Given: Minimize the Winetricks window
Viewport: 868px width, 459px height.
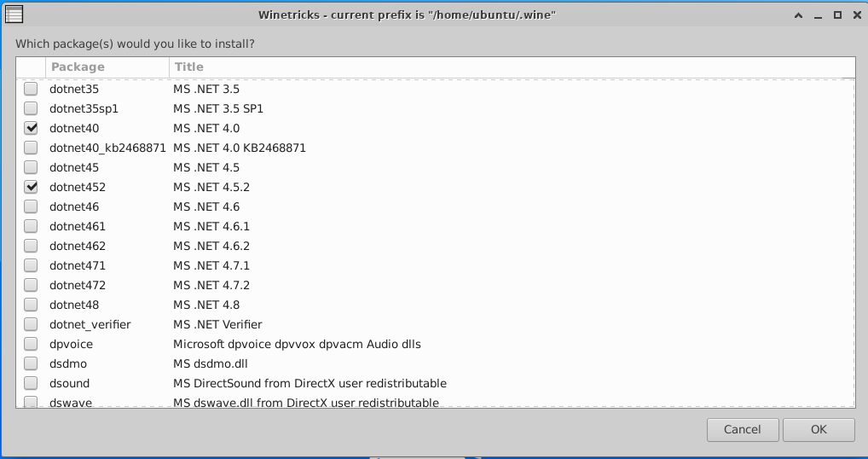Looking at the screenshot, I should pos(819,15).
